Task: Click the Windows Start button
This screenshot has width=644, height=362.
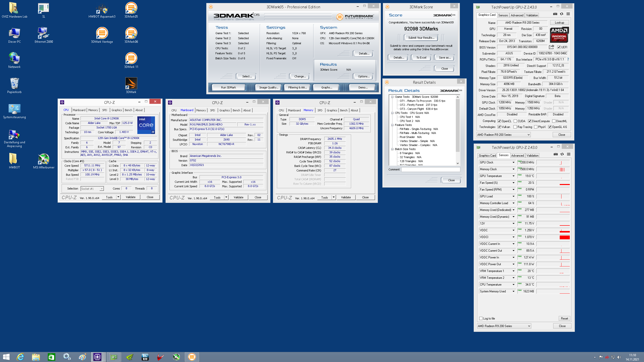Action: 6,357
